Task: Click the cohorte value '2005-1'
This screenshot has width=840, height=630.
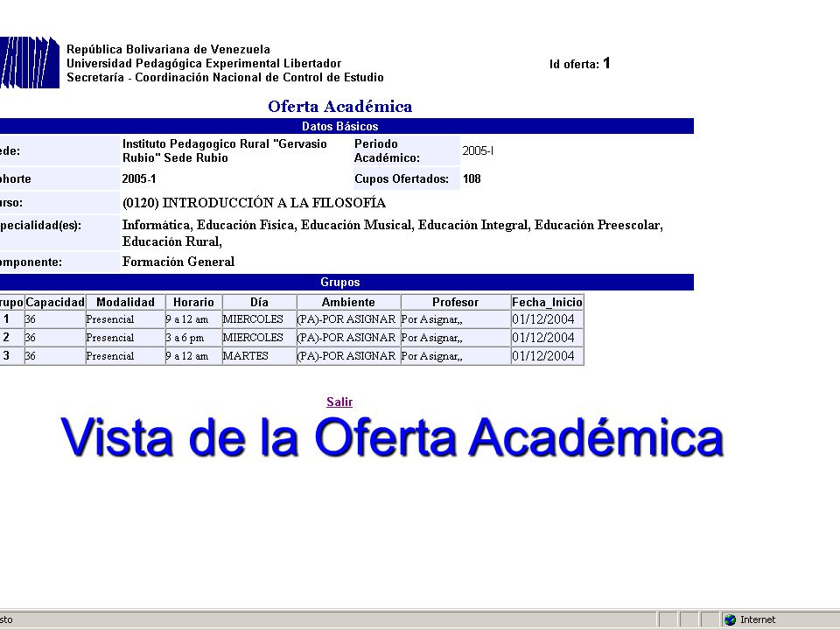Action: click(x=139, y=178)
